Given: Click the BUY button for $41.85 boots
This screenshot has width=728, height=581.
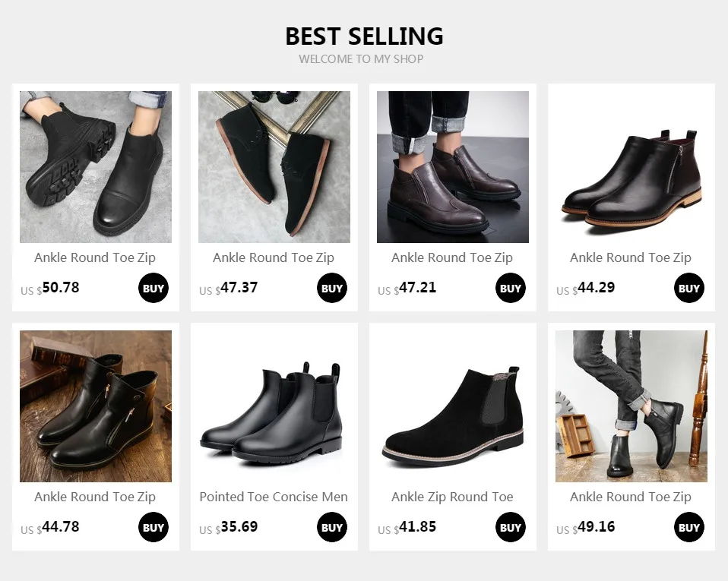Looking at the screenshot, I should click(510, 527).
